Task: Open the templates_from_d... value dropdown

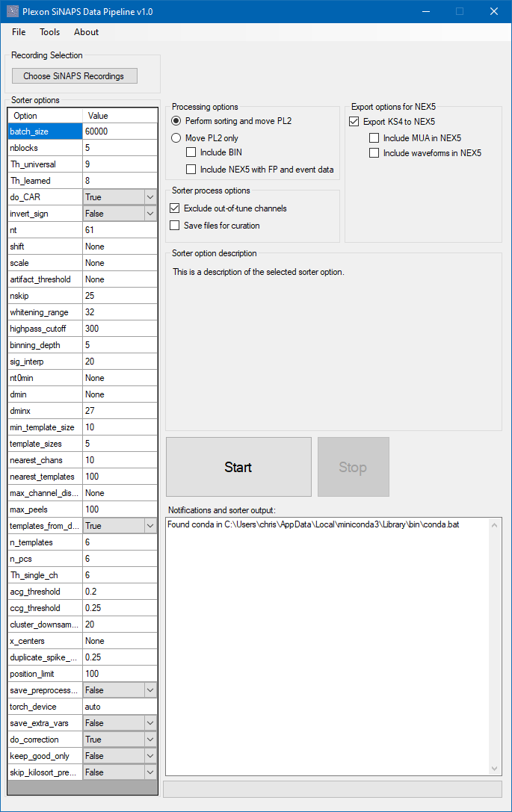Action: click(x=150, y=526)
